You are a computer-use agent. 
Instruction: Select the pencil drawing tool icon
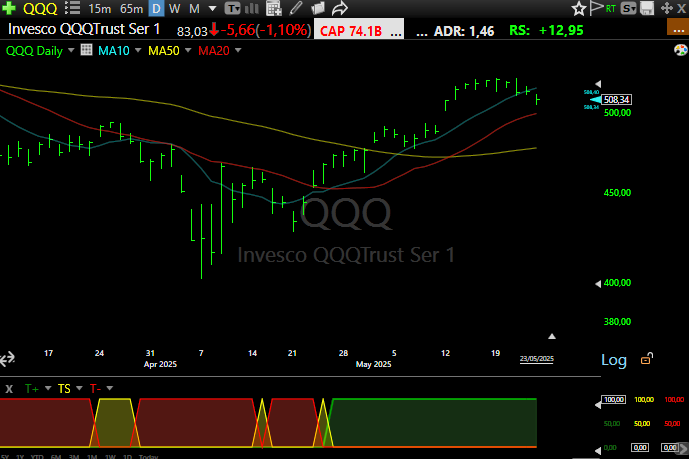point(296,8)
